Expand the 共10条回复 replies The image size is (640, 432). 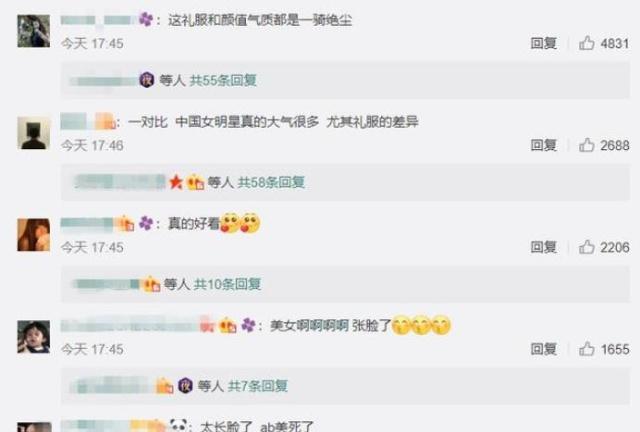pos(227,284)
